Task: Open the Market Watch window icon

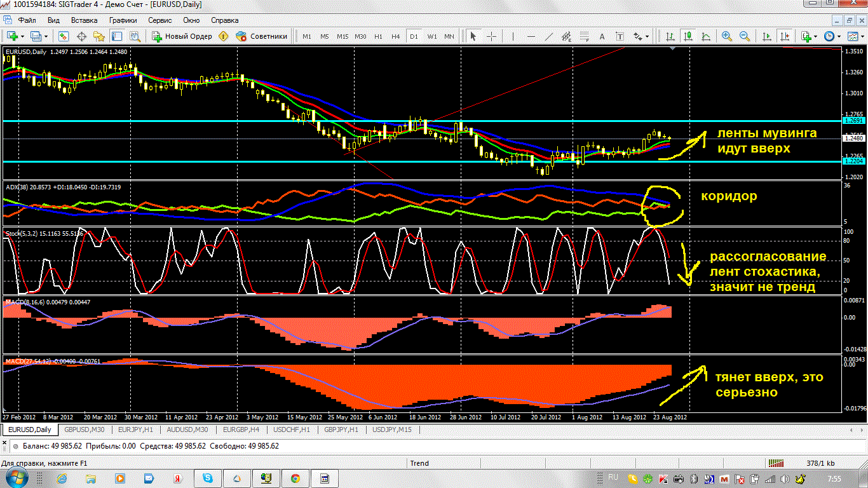Action: point(64,36)
